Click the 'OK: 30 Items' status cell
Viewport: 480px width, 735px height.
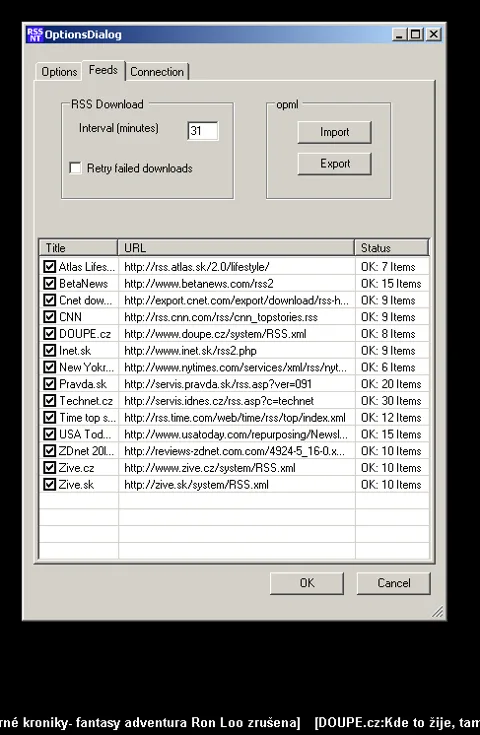[x=392, y=401]
